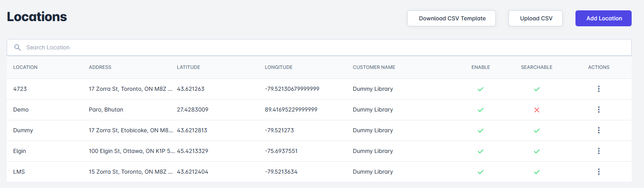Click the search magnifier icon

[18, 47]
